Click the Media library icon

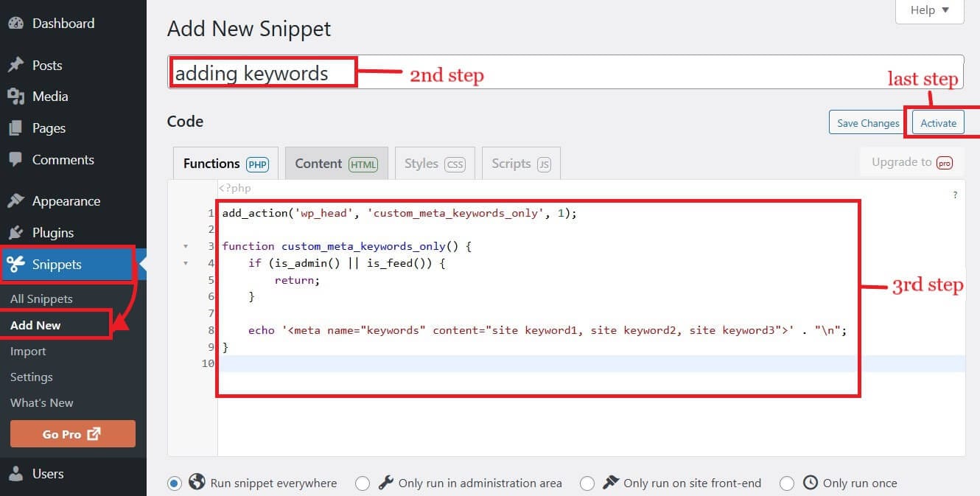[x=15, y=97]
